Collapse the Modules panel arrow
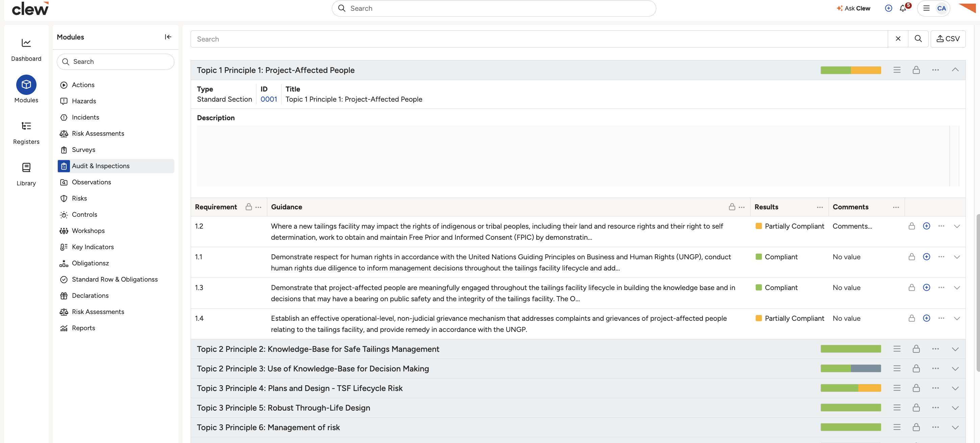Screen dimensions: 980x443 168,37
